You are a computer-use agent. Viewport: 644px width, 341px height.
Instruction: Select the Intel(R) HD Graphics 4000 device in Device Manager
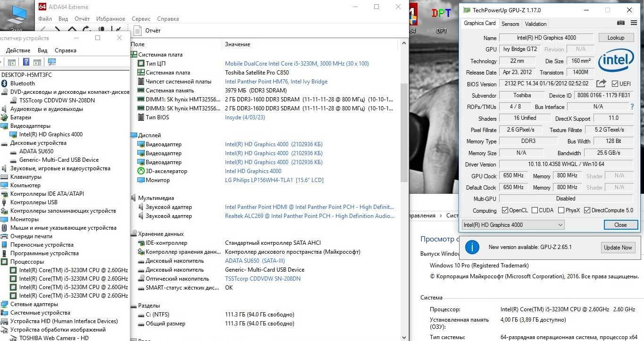tap(50, 134)
